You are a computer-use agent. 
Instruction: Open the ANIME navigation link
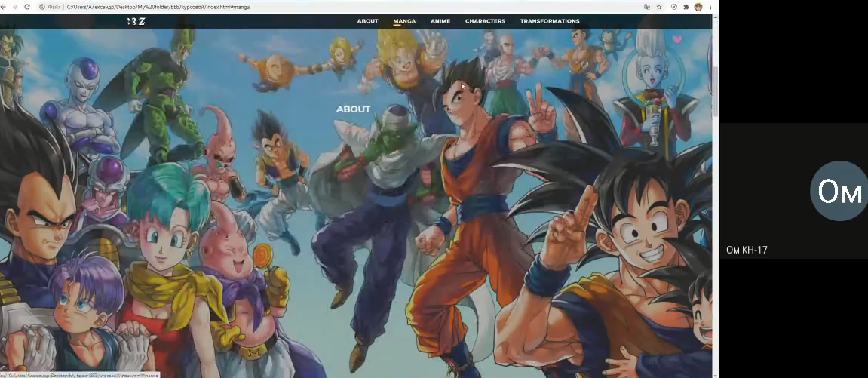click(440, 21)
